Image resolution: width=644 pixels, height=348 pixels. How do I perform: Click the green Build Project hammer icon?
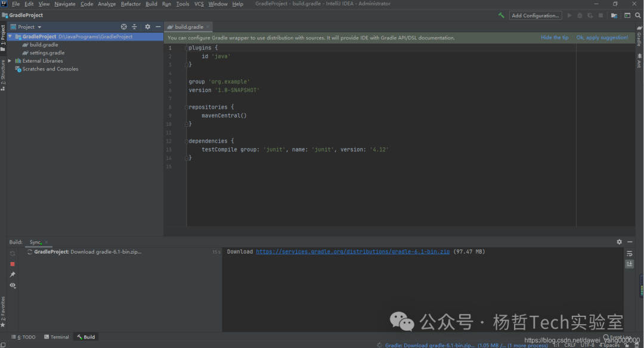pos(501,16)
